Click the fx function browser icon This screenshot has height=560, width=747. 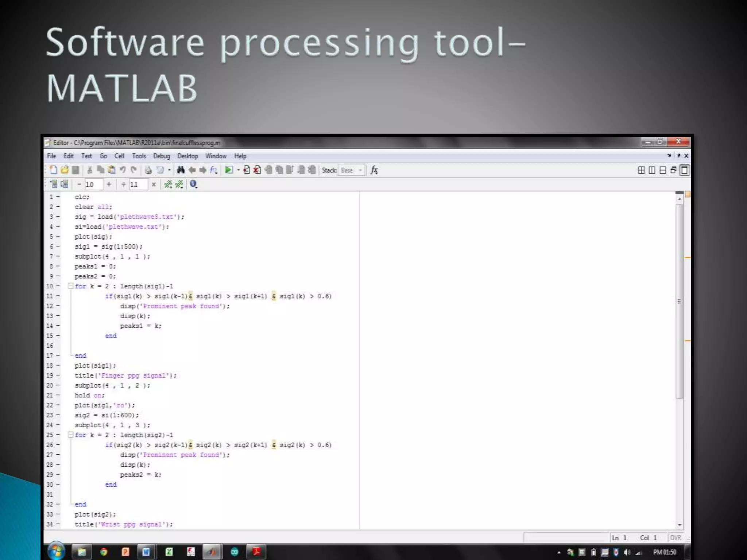[374, 170]
